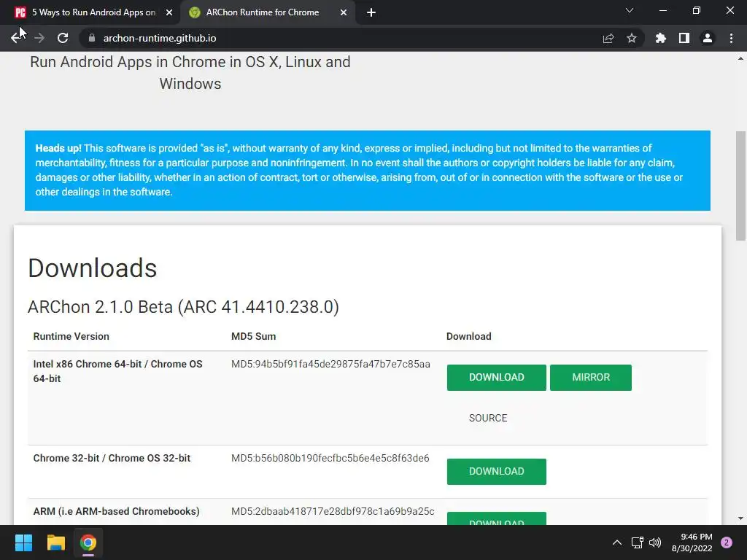Open notification badge showing 2
The image size is (747, 560).
coord(727,542)
